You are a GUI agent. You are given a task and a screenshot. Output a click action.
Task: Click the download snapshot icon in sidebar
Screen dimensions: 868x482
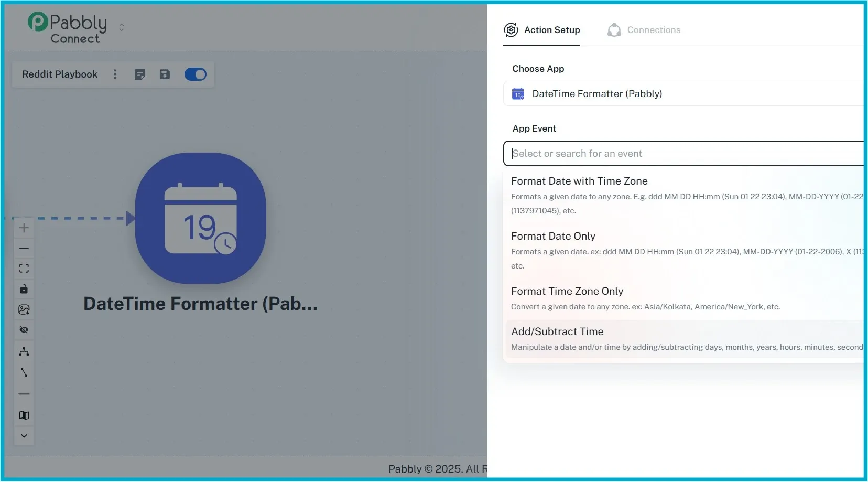coord(24,309)
